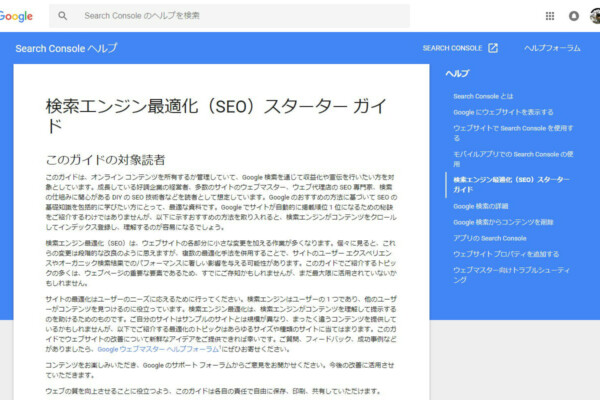Viewport: 600px width, 400px height.
Task: Open アプリの Search Console
Action: click(x=490, y=238)
